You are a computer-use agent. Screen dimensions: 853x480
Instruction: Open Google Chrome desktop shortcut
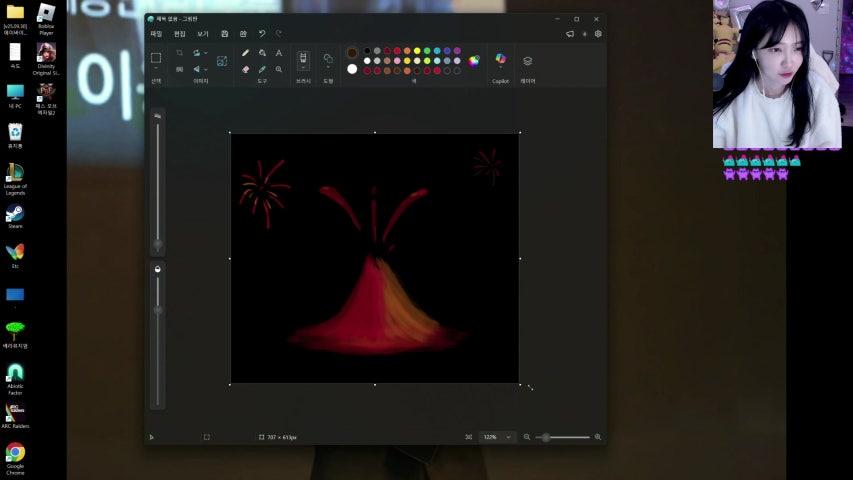[x=15, y=454]
